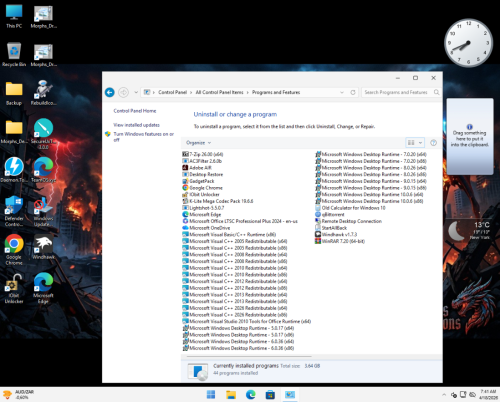
Task: Open the view options dropdown arrow
Action: (420, 143)
